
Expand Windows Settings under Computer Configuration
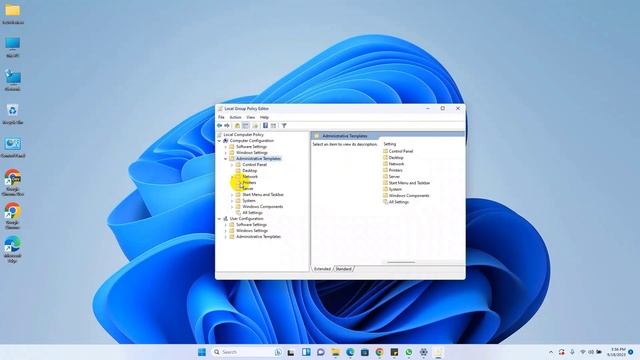point(226,153)
